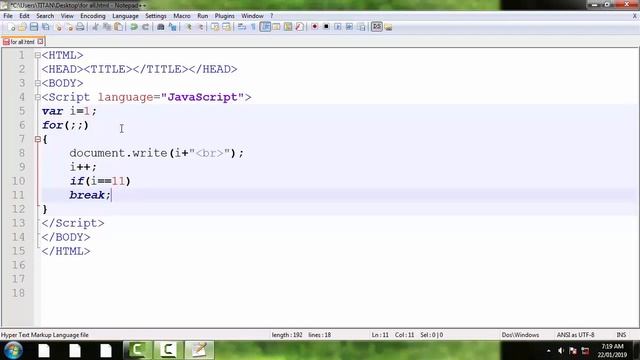Save the recorded macro icon
640x360 pixels.
pyautogui.click(x=361, y=27)
